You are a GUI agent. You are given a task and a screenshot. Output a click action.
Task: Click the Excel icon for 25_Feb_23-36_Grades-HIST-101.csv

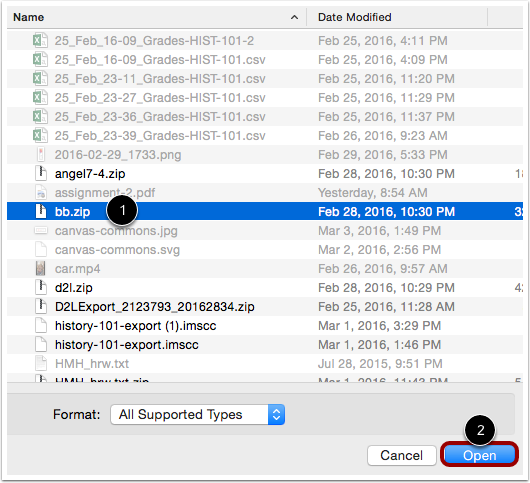[x=40, y=116]
